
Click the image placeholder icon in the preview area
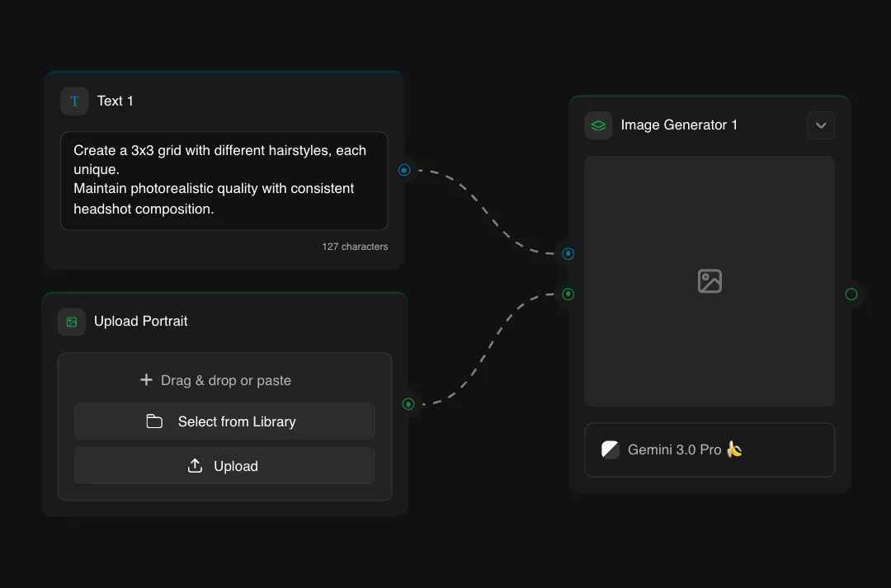[709, 280]
